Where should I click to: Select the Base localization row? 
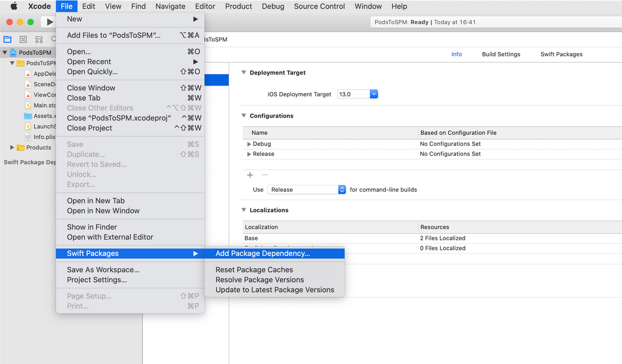click(x=433, y=238)
